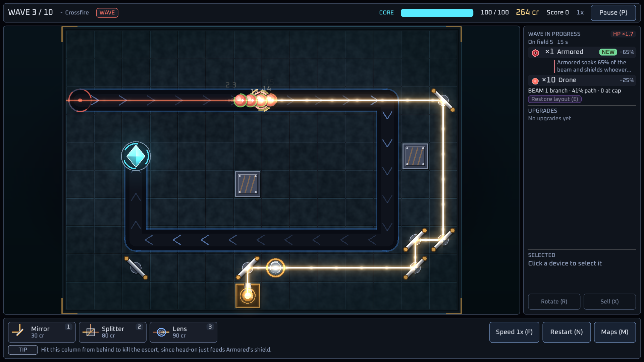
Task: Select the Mirror device in build bar
Action: tap(42, 332)
